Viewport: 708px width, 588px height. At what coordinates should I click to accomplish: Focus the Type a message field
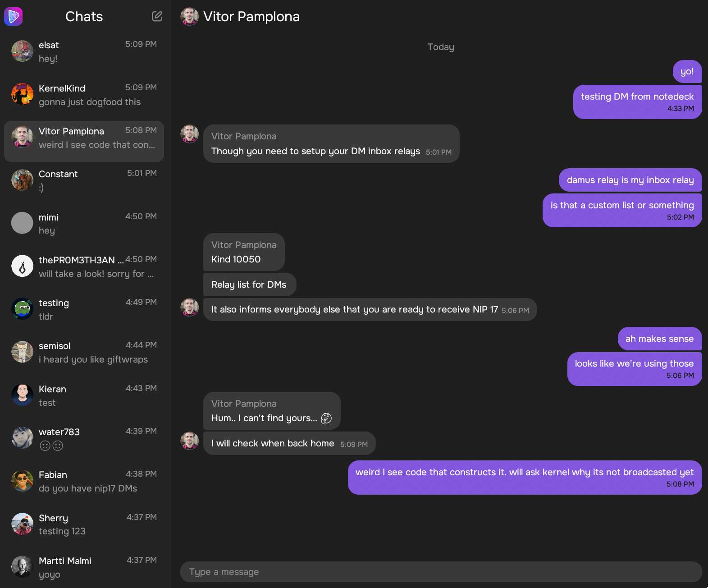[441, 572]
